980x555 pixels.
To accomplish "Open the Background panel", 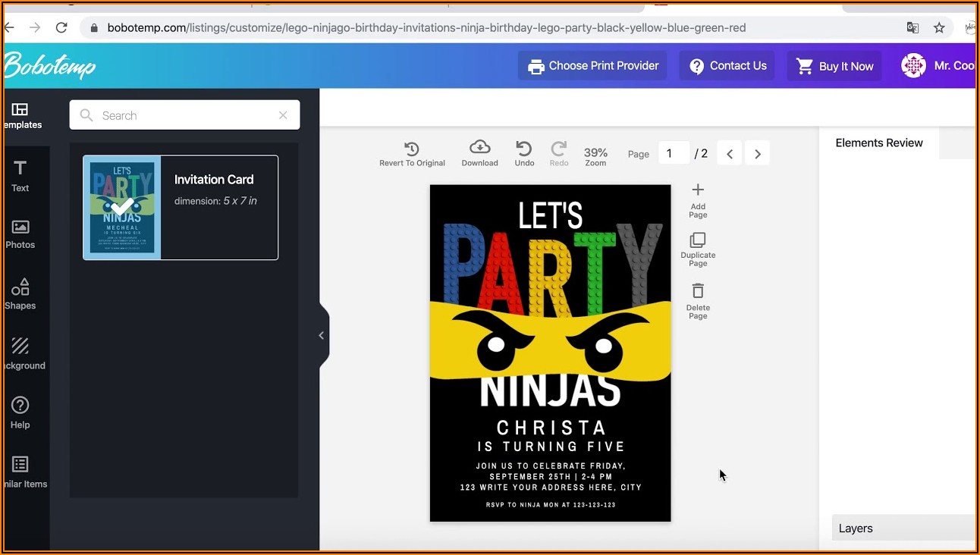I will (x=20, y=353).
